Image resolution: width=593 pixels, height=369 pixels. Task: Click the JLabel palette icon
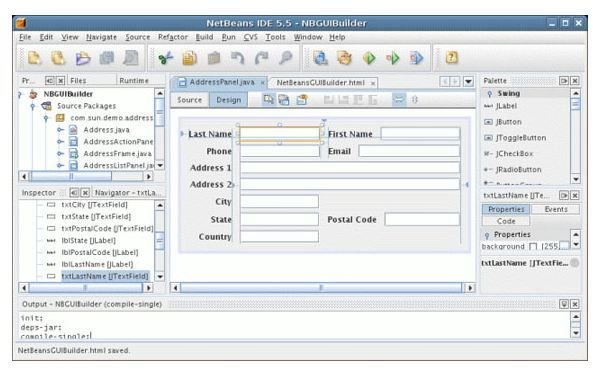488,106
